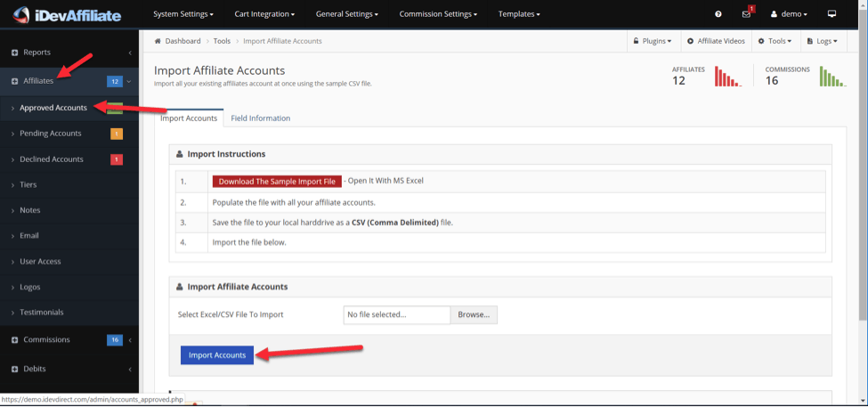Collapse the Affiliates sidebar section
The image size is (868, 407).
(69, 81)
